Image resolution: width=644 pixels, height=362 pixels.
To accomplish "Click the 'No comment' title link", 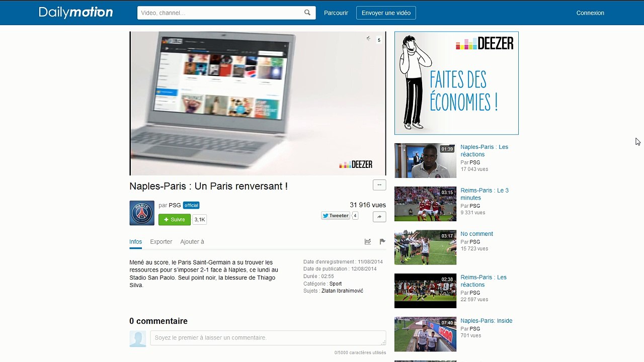I will point(476,234).
